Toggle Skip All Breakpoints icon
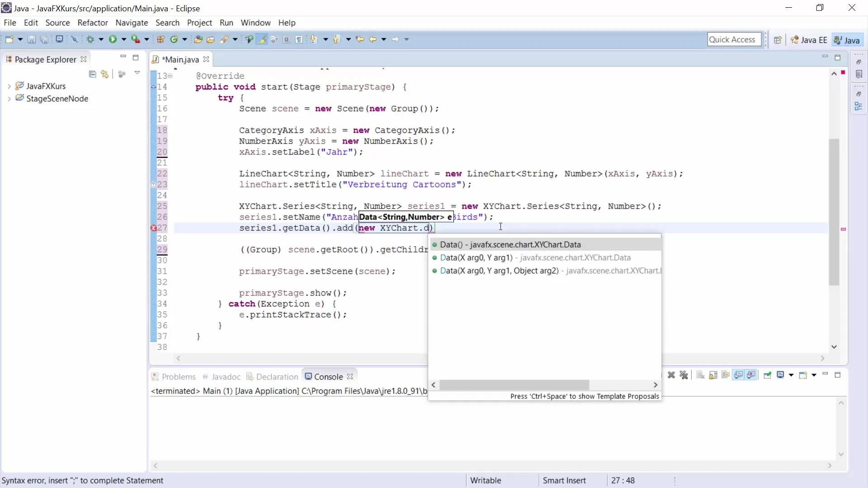This screenshot has width=868, height=488. pos(75,39)
